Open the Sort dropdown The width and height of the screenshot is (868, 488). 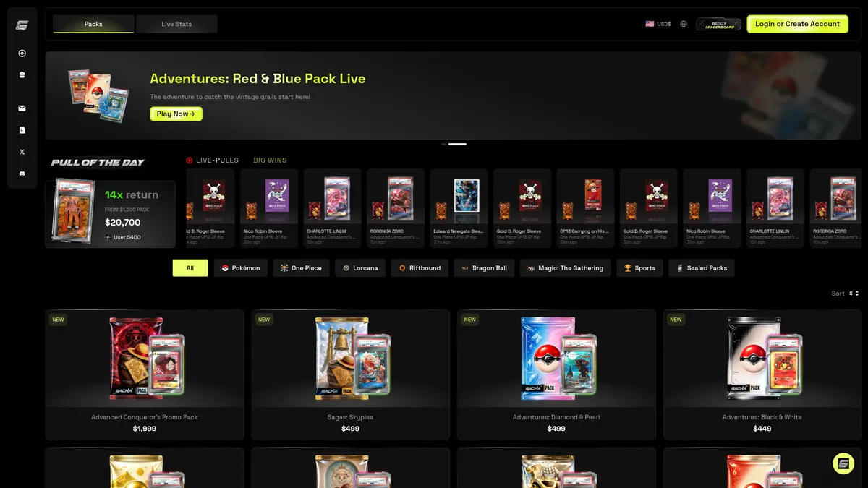845,294
